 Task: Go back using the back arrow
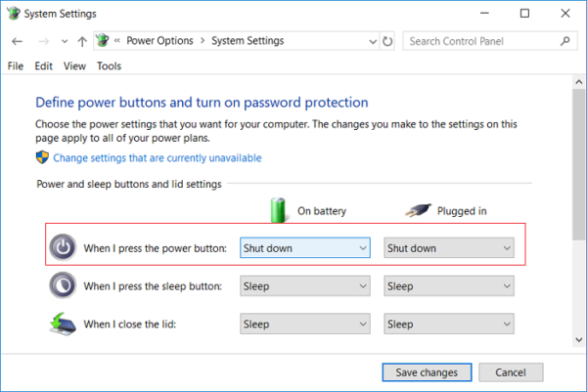17,41
